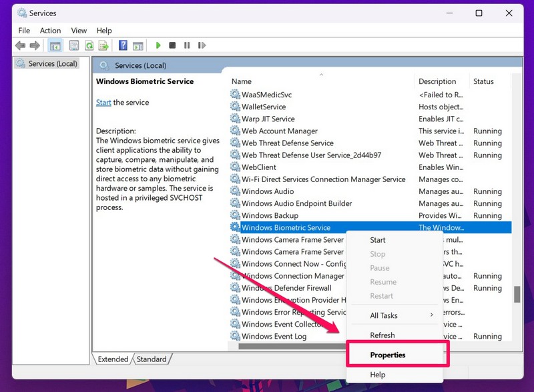534x392 pixels.
Task: Click the Back arrow in the toolbar
Action: click(20, 45)
